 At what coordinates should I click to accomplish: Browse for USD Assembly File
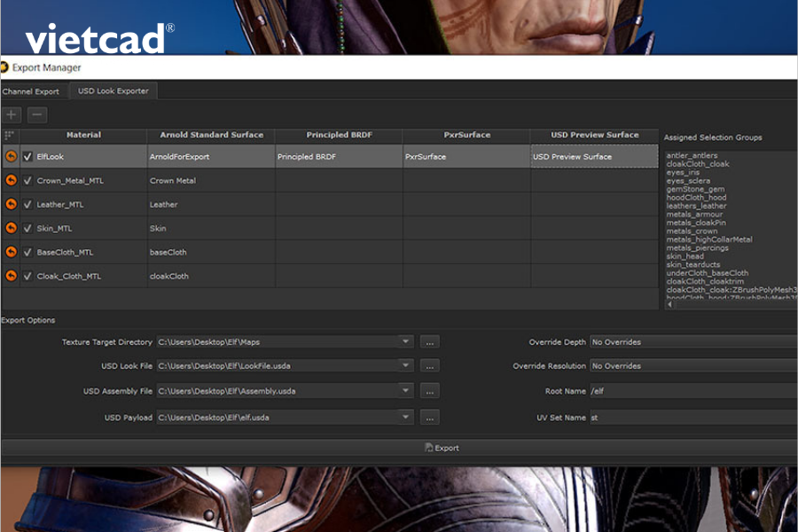tap(430, 392)
